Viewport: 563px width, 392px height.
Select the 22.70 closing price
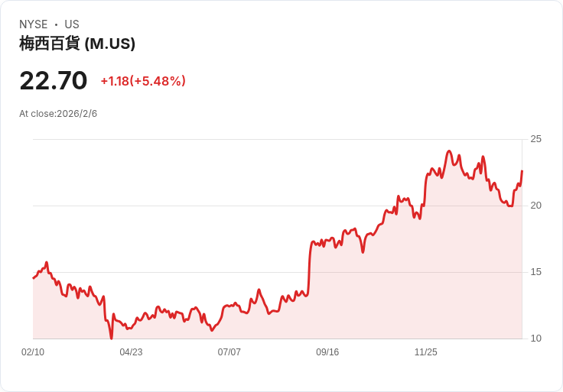54,80
